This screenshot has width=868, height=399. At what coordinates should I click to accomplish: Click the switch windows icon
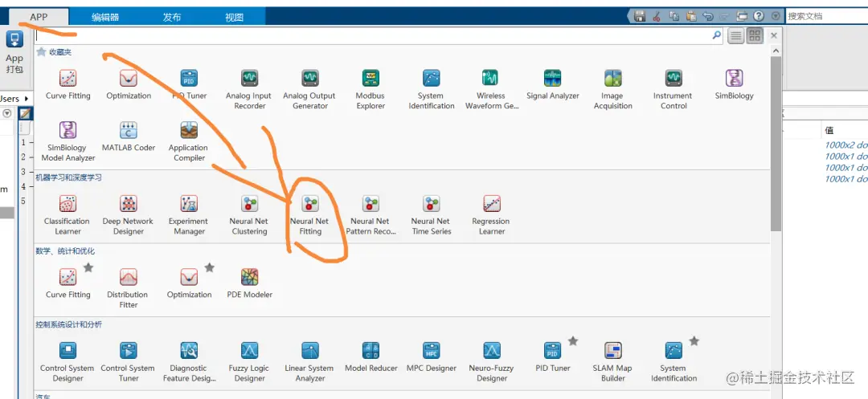point(742,17)
